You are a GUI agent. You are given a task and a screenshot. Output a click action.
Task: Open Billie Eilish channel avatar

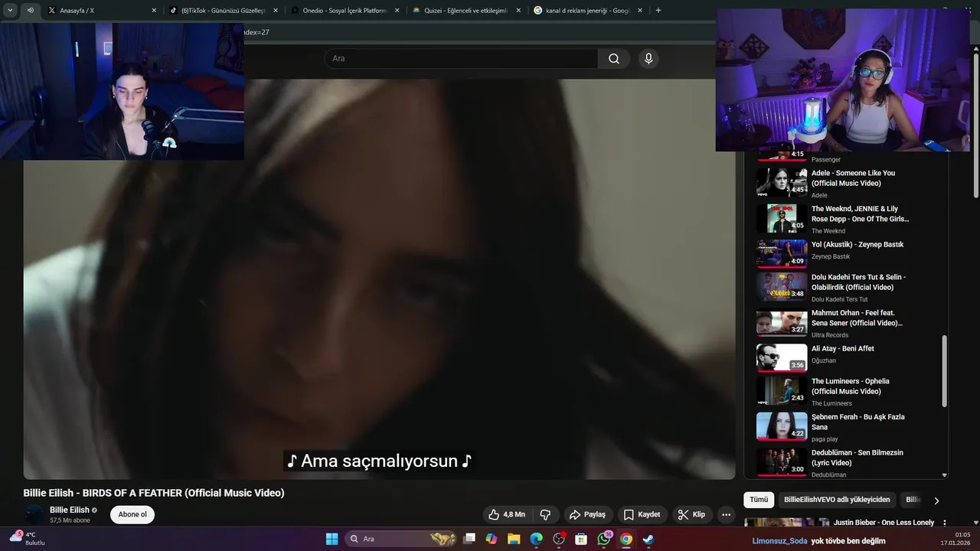click(34, 514)
